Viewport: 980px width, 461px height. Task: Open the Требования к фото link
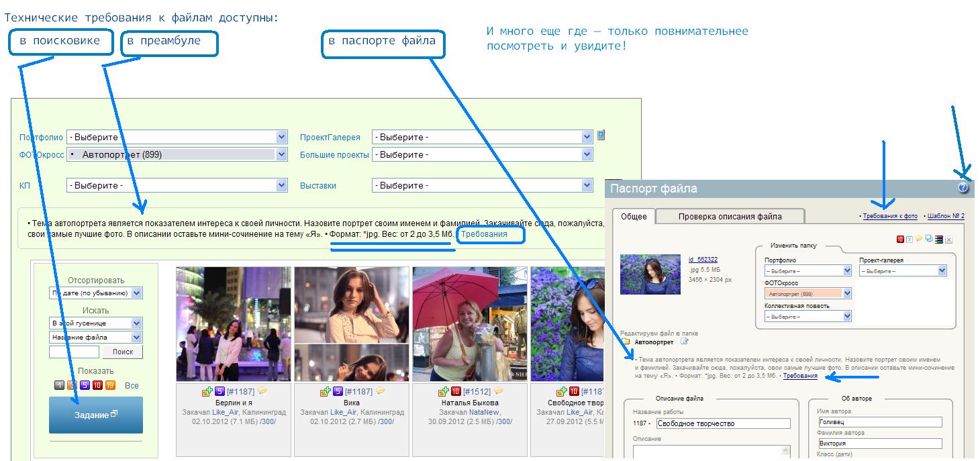point(889,216)
